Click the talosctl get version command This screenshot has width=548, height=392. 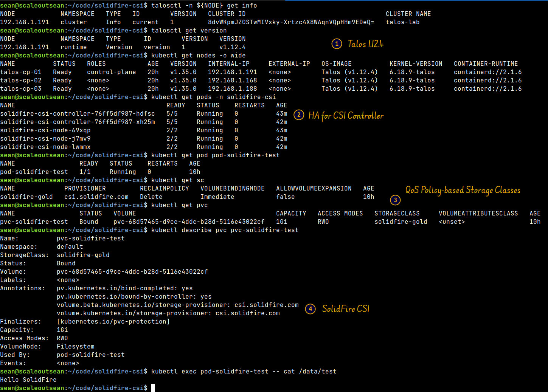189,30
